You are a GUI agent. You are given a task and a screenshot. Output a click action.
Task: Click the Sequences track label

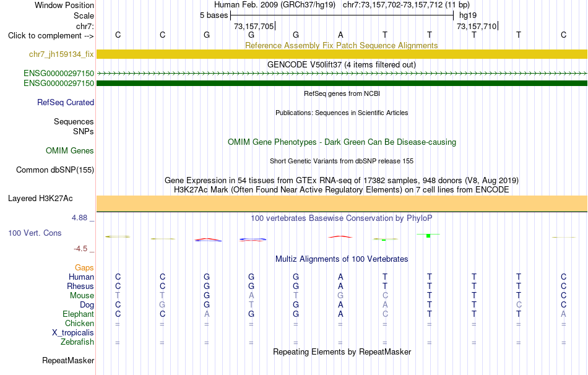tap(74, 121)
